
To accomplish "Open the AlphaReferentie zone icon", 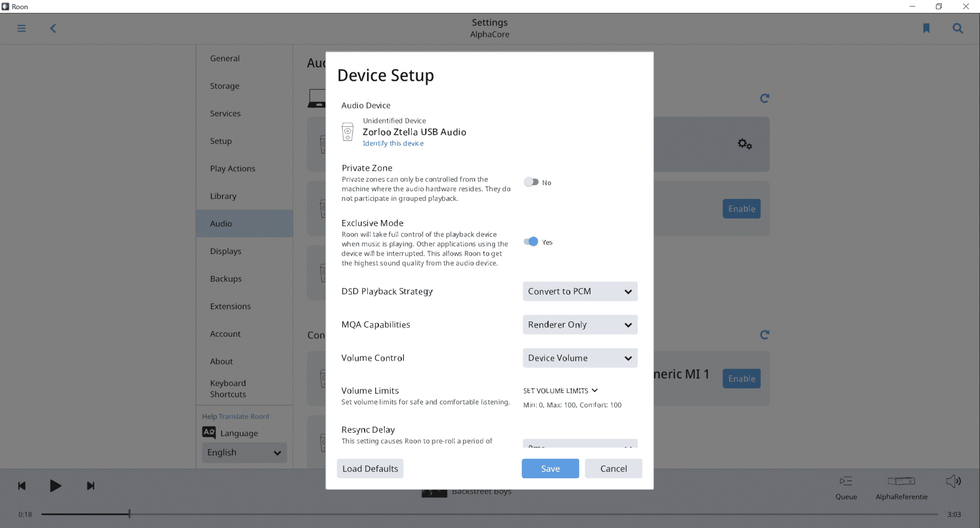I will pos(902,481).
